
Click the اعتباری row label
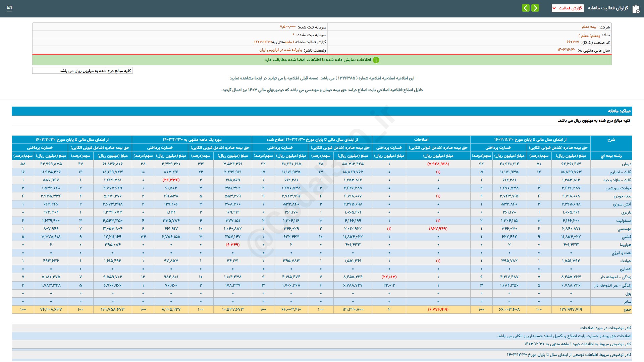625,269
